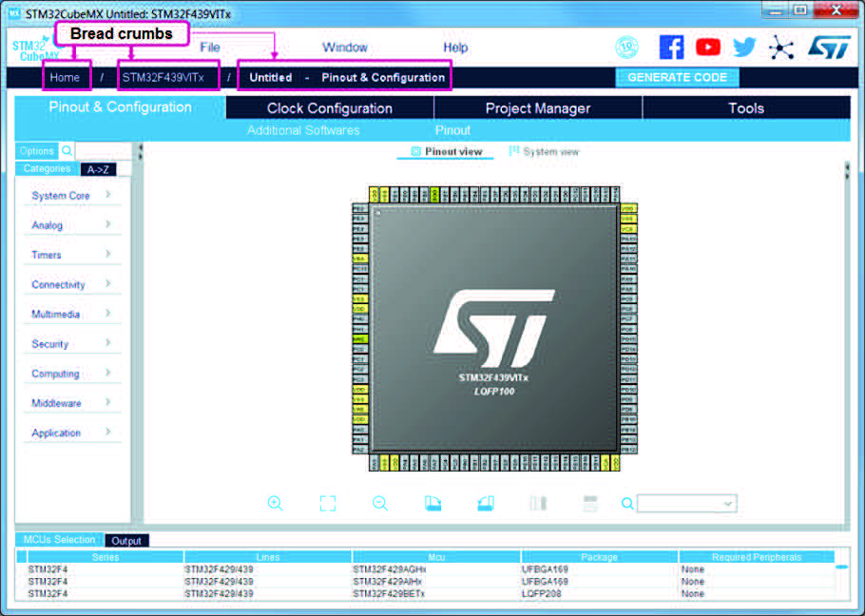The image size is (865, 616).
Task: Click the horizontal split layout icon
Action: pyautogui.click(x=590, y=503)
